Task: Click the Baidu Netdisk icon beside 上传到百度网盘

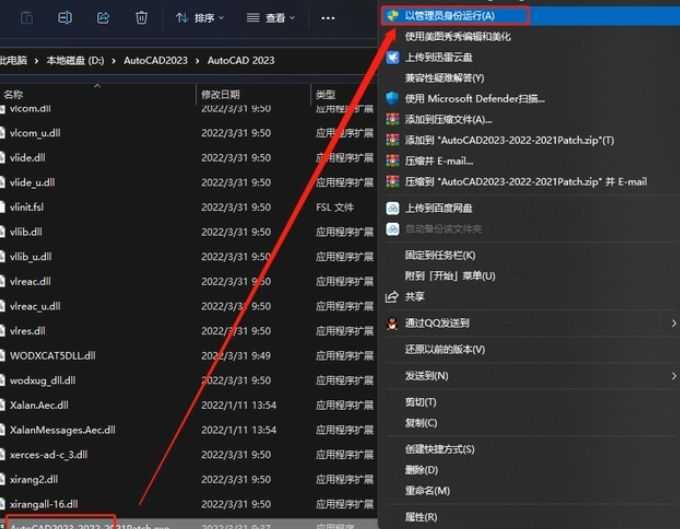Action: click(393, 208)
